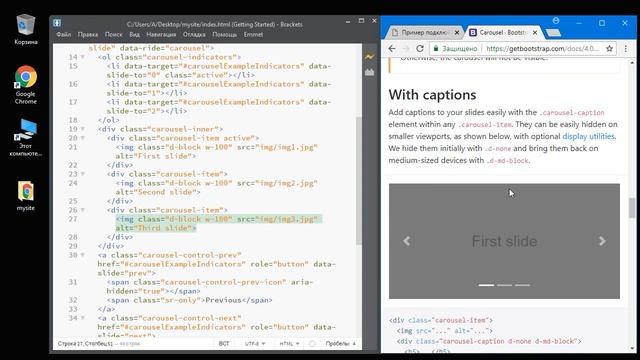Reload the Bootstrap page in Chrome
Screen dimensions: 640x360
pos(420,49)
